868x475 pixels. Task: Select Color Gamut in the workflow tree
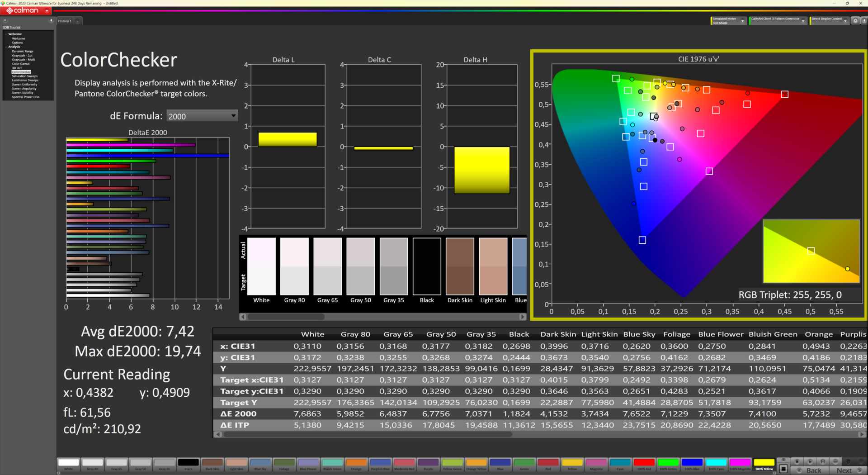tap(21, 64)
